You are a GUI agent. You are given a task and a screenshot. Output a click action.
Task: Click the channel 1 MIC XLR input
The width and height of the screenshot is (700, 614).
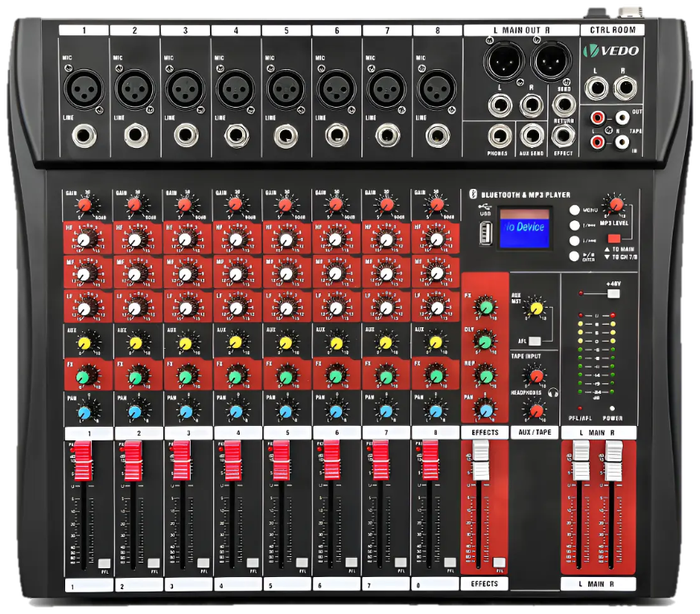pos(83,88)
